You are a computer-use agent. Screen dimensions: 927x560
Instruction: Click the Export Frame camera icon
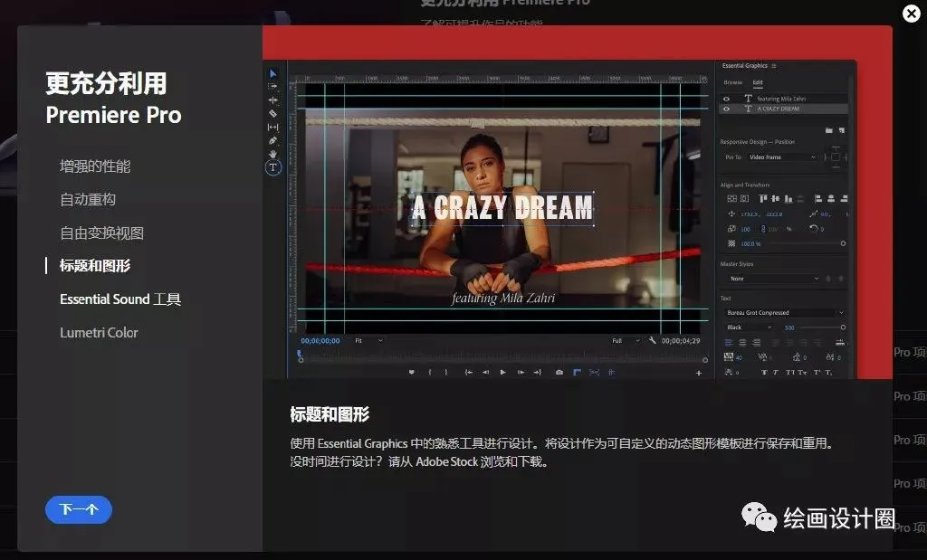tap(559, 372)
